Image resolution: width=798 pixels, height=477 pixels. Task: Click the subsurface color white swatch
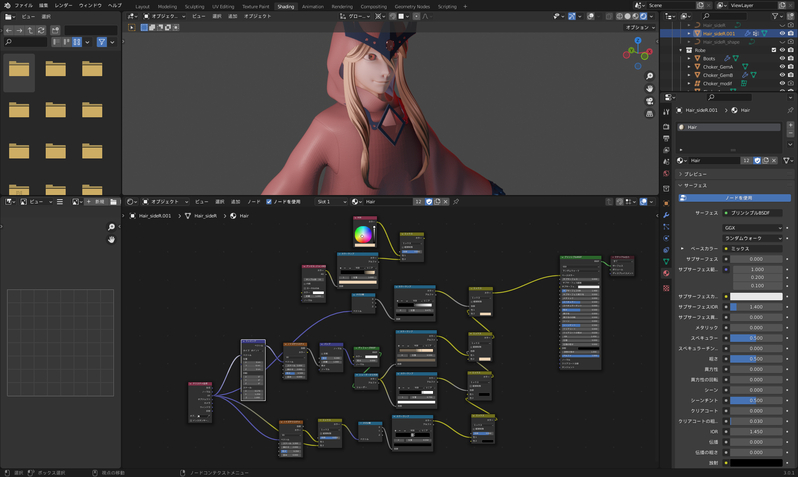point(756,296)
